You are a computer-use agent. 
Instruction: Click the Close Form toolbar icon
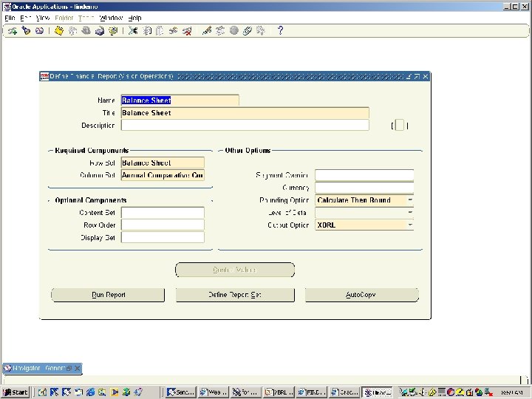113,31
